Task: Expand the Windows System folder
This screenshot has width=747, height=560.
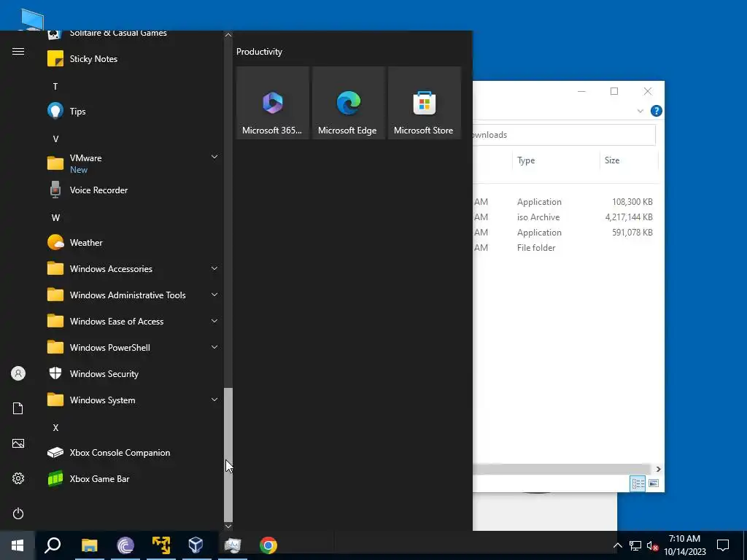Action: (133, 400)
